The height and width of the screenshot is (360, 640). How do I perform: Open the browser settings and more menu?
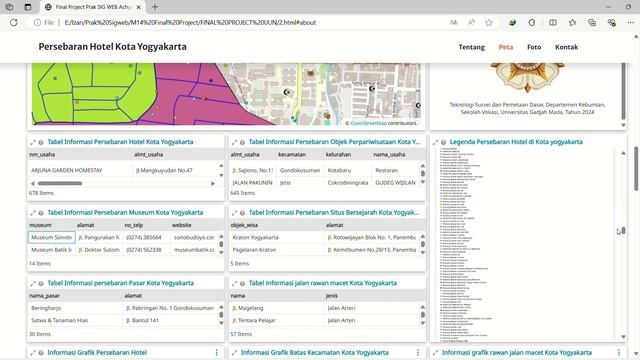tap(630, 22)
